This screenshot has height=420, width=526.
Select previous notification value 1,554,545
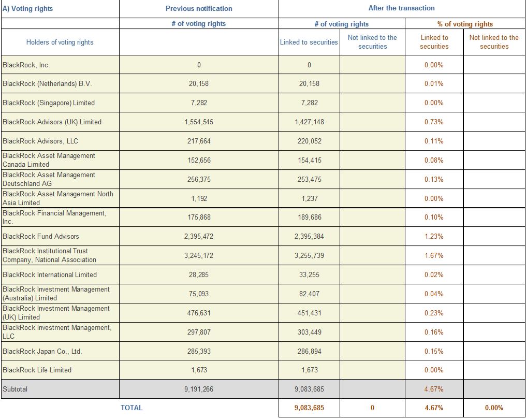click(199, 122)
